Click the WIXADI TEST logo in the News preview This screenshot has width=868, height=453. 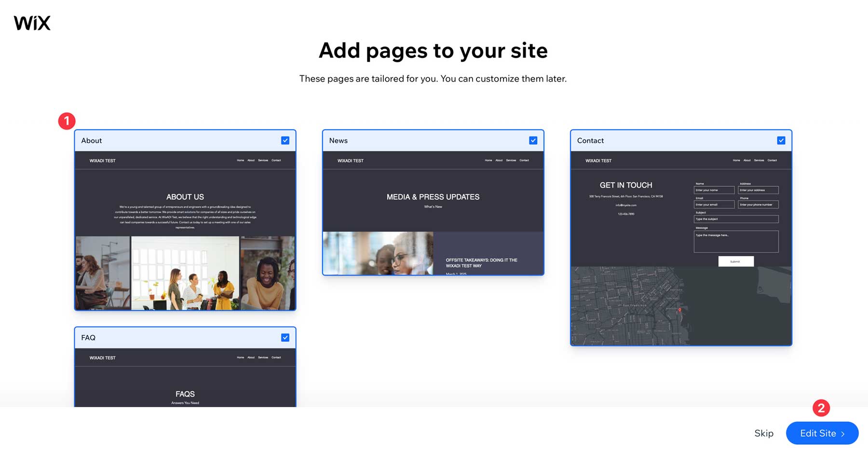tap(350, 160)
